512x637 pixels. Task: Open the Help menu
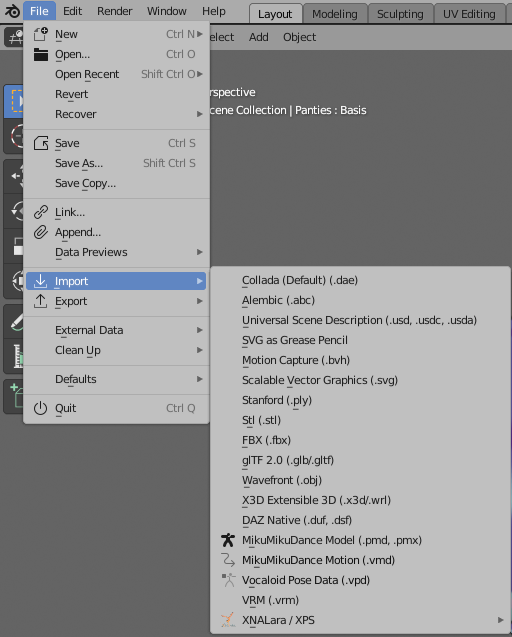pyautogui.click(x=214, y=11)
